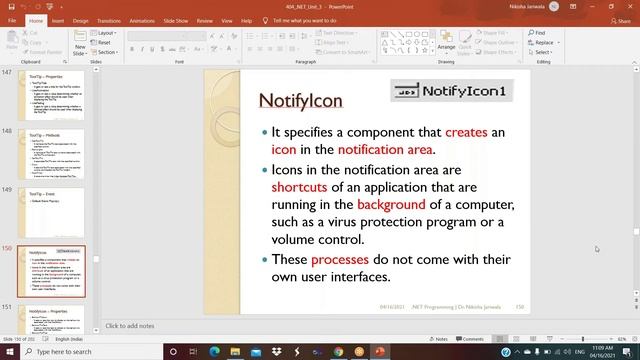Toggle Bold formatting button
The width and height of the screenshot is (640, 360).
coord(132,49)
